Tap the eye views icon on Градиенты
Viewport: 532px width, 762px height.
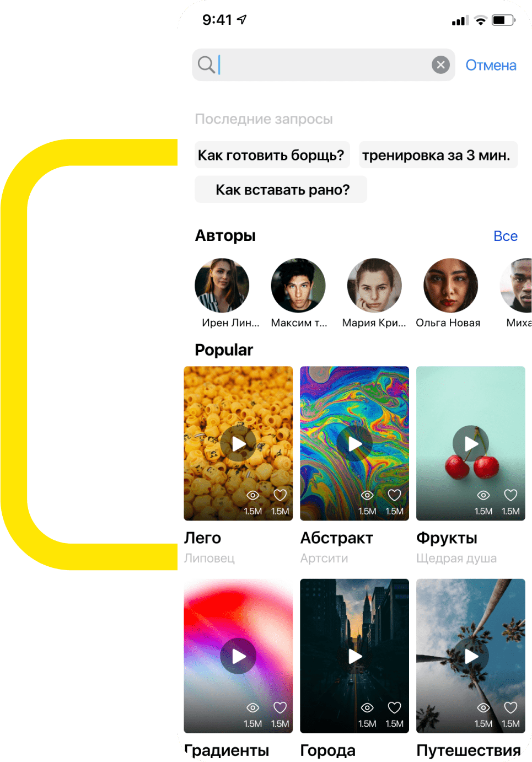pyautogui.click(x=252, y=707)
